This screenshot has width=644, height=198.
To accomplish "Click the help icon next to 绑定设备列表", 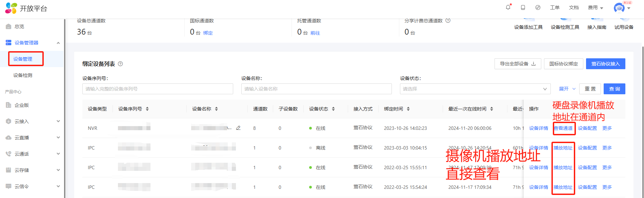I will click(x=120, y=64).
